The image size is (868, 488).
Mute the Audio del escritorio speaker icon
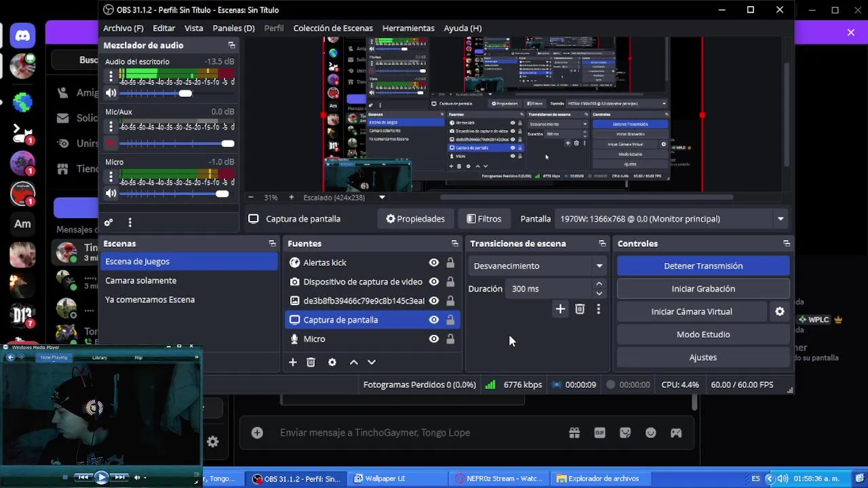[111, 93]
